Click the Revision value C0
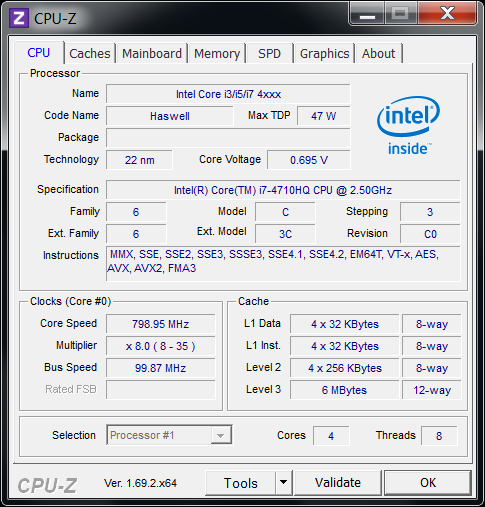 430,234
